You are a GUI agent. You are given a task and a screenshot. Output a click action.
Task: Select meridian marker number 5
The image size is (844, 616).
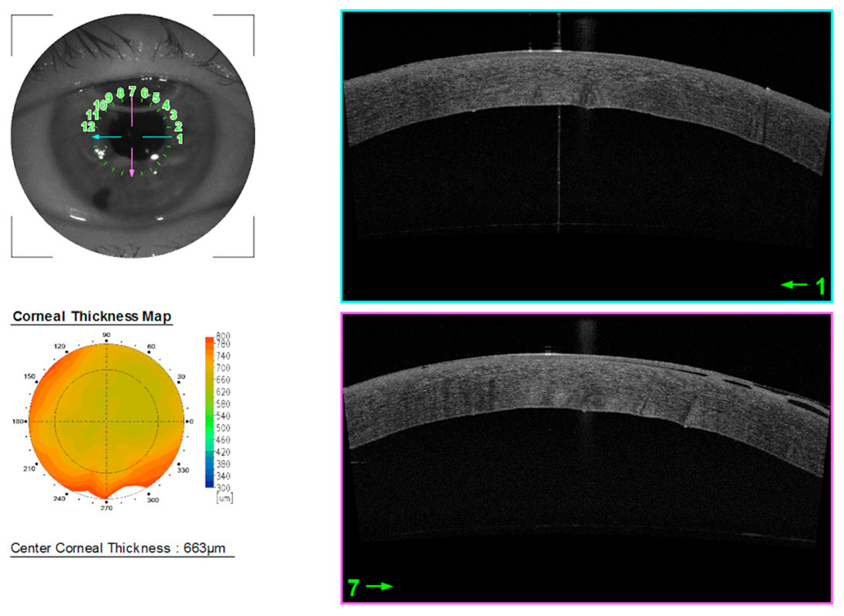point(156,98)
